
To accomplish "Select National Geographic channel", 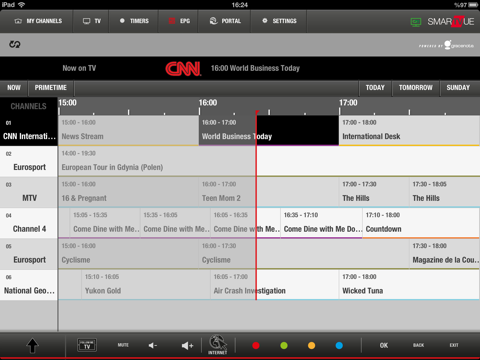I will coord(29,285).
